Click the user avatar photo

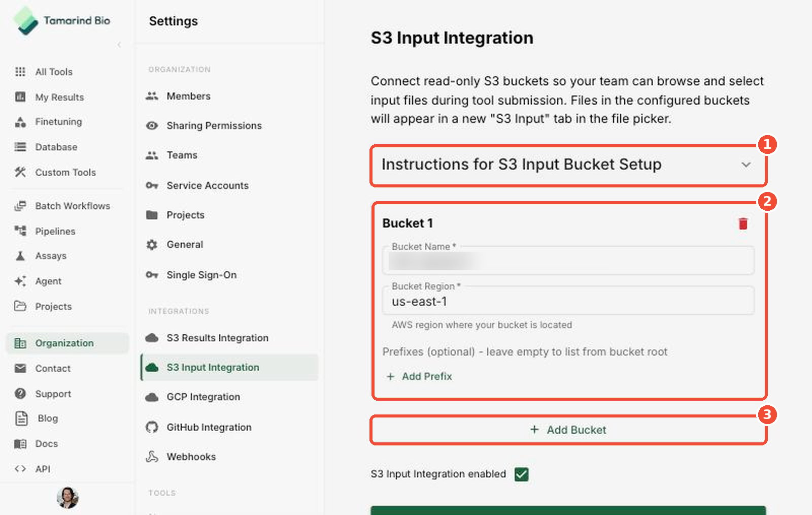(x=67, y=498)
